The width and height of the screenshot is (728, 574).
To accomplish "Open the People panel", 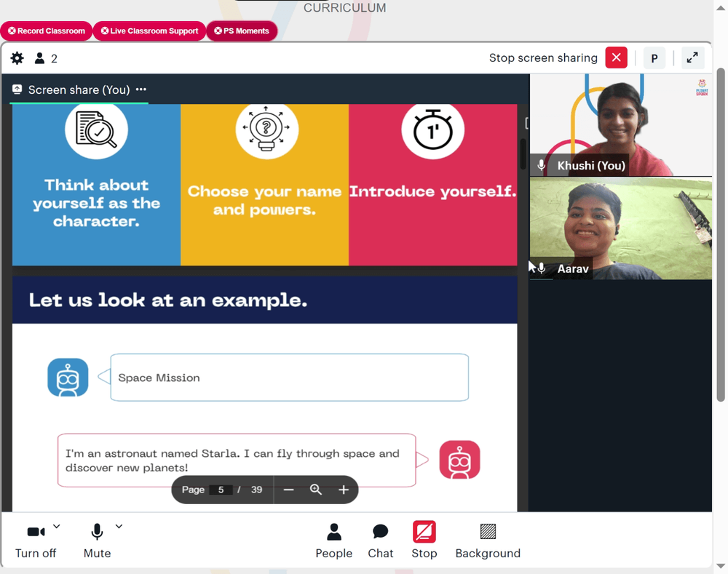I will (334, 541).
